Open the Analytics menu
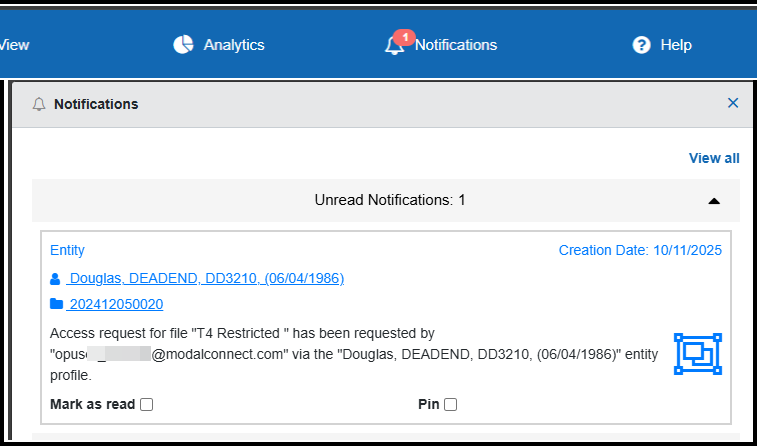The height and width of the screenshot is (446, 757). (233, 45)
